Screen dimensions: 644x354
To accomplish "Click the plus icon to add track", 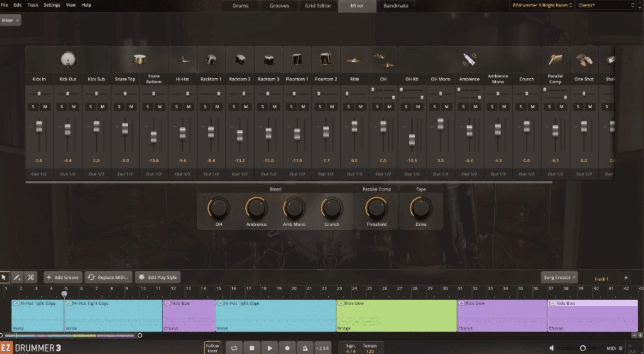I will pyautogui.click(x=626, y=277).
